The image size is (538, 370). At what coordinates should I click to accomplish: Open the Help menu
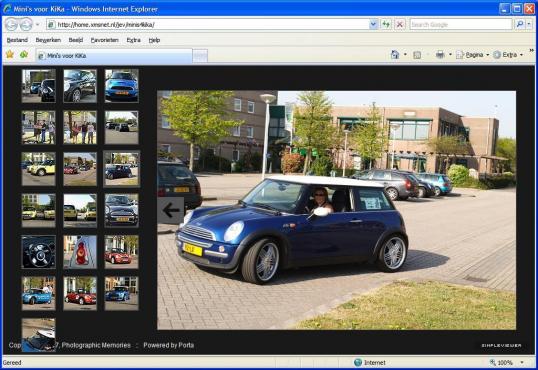(154, 40)
